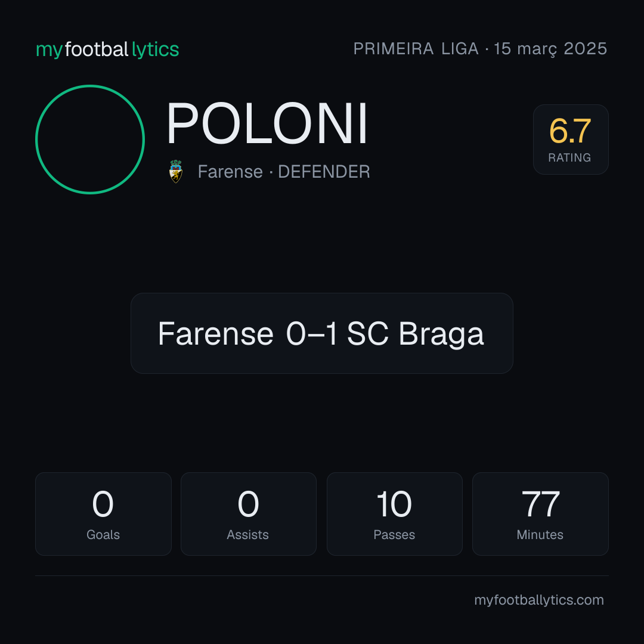Click the number 77 in Minutes card
The height and width of the screenshot is (644, 644).
(540, 503)
